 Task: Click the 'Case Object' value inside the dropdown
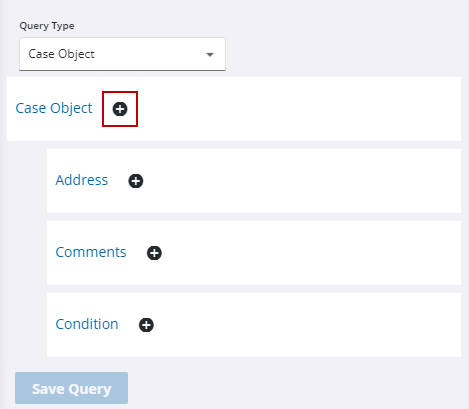[61, 54]
